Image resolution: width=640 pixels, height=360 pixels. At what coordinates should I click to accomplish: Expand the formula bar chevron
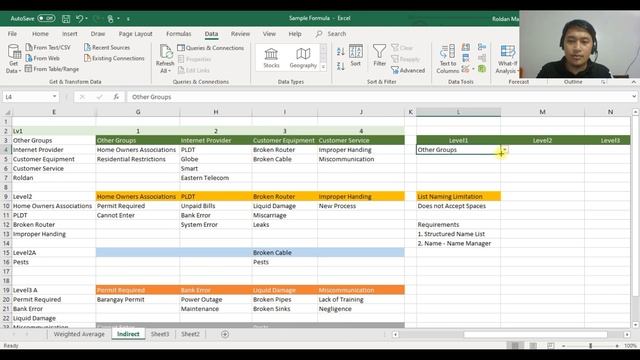click(x=633, y=97)
